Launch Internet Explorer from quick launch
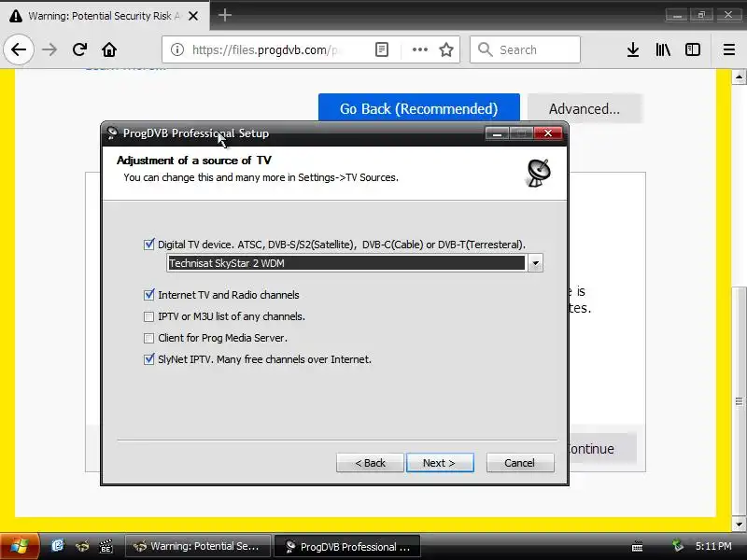 pos(58,546)
